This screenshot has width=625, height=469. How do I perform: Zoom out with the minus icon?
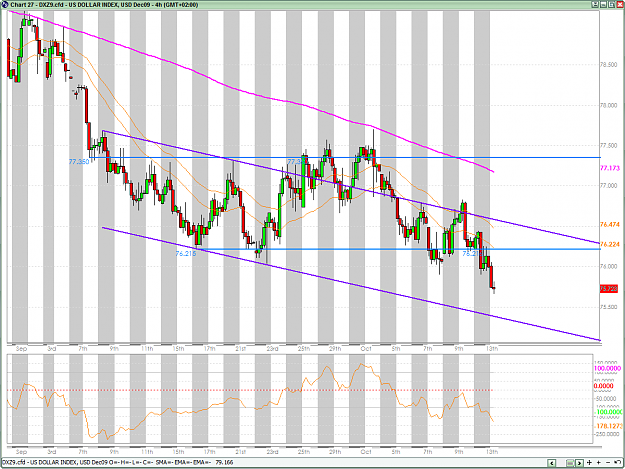point(608,463)
